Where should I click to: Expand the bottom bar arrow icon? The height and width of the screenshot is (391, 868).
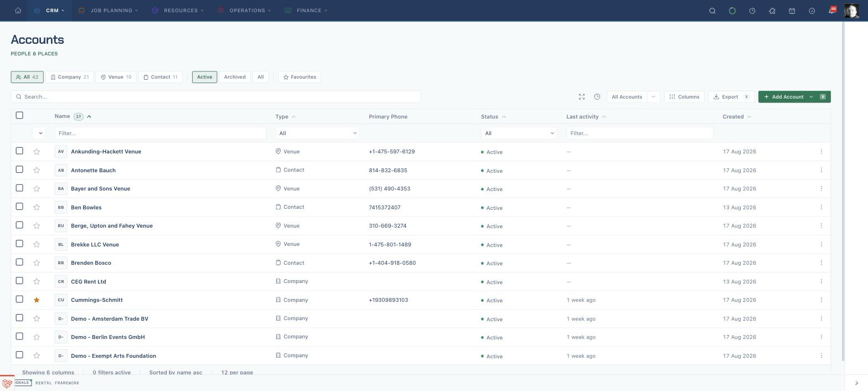coord(856,383)
